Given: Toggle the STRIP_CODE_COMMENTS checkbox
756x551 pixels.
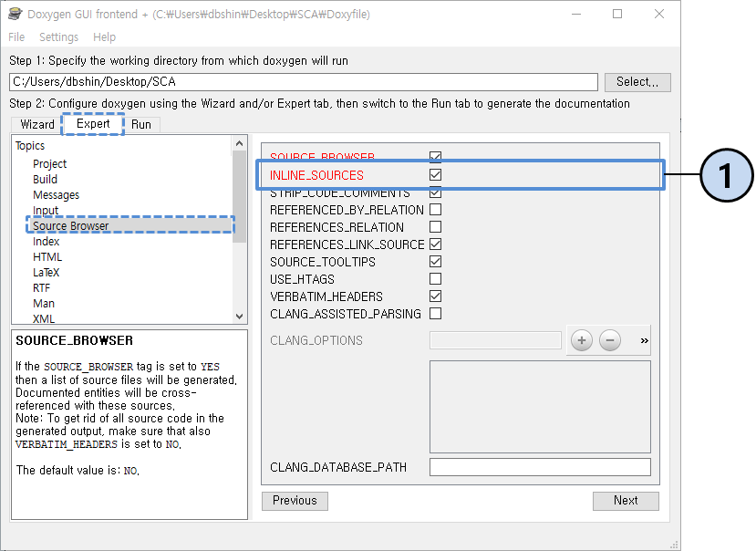Looking at the screenshot, I should click(x=435, y=193).
